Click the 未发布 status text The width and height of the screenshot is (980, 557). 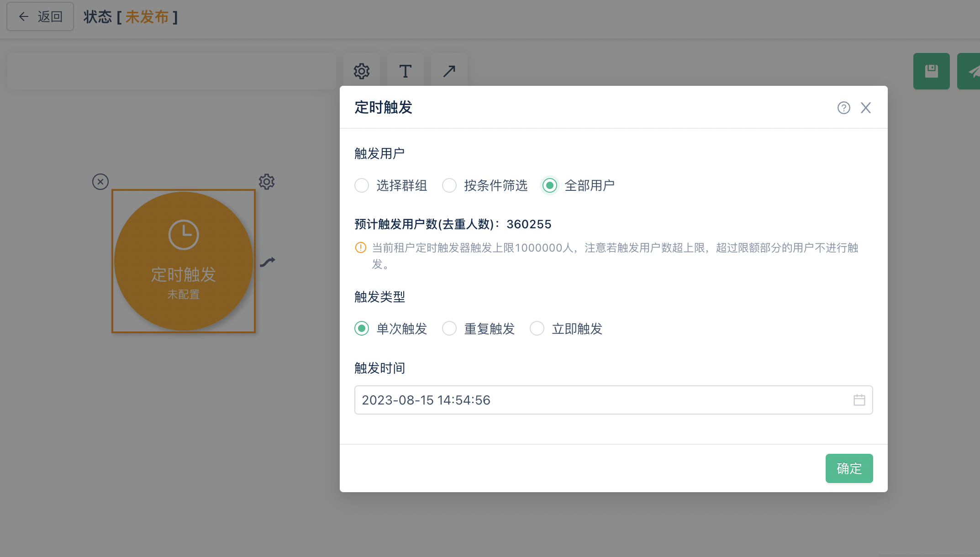pos(147,17)
